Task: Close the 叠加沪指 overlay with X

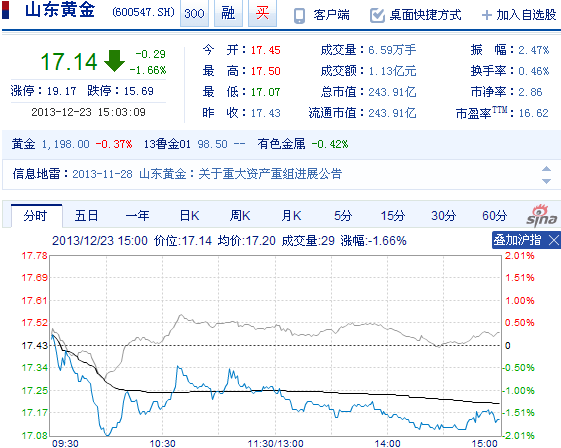Action: point(553,240)
